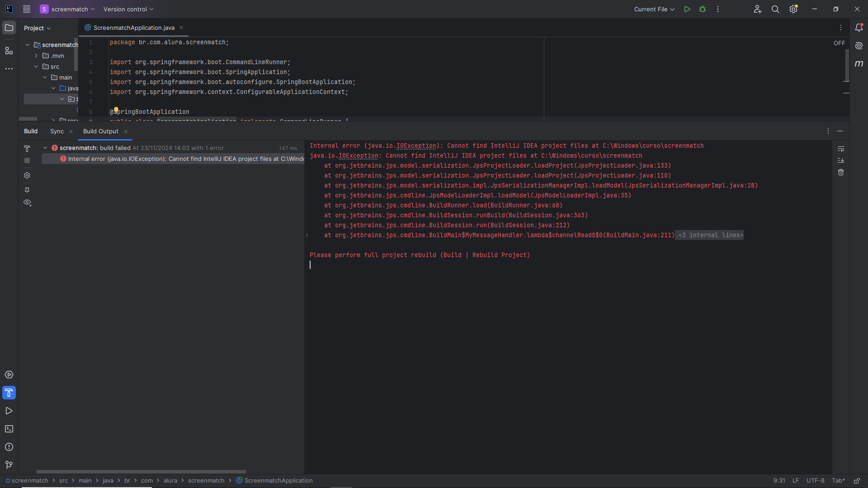Open the Maven tool window
The width and height of the screenshot is (868, 488).
(859, 64)
